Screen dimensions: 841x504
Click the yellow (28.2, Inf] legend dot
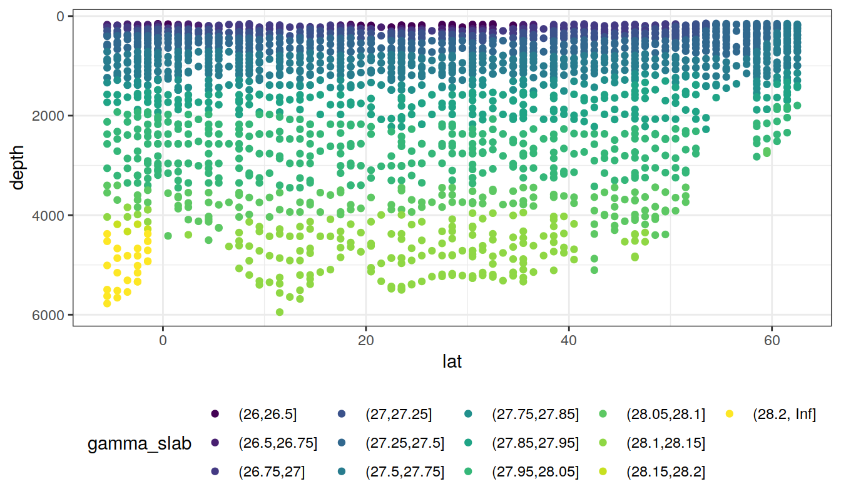click(729, 414)
